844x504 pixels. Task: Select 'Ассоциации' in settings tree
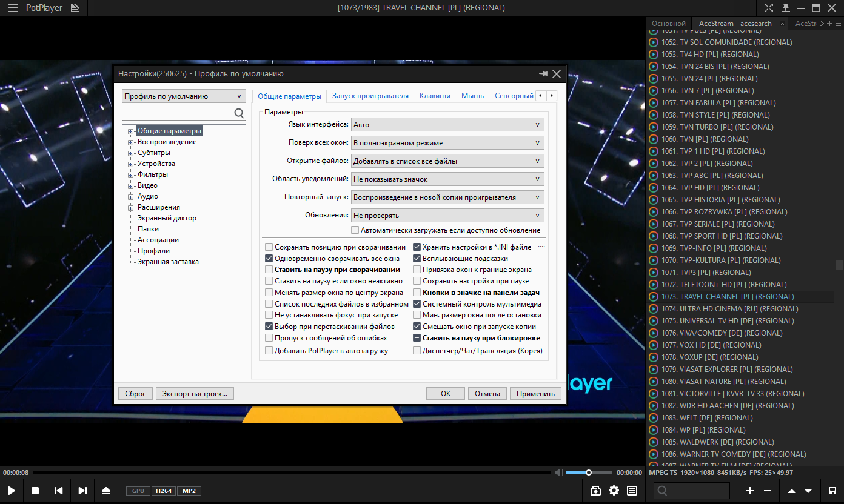158,240
